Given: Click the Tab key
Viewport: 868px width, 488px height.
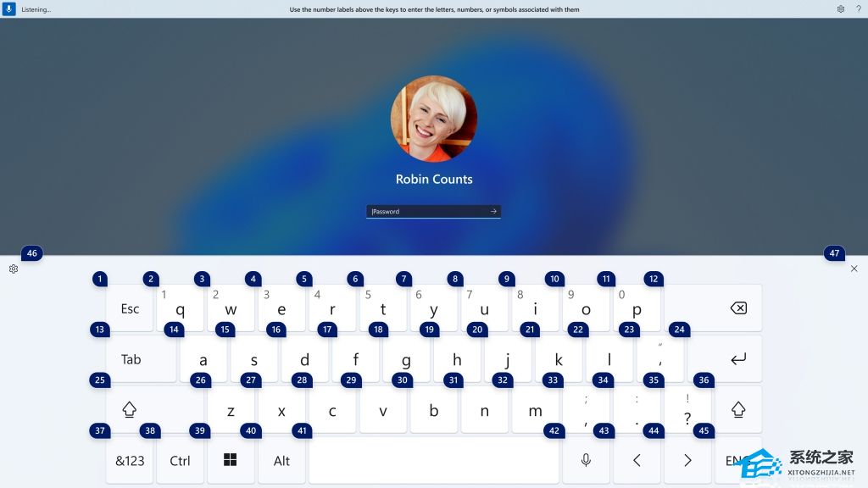Looking at the screenshot, I should coord(142,359).
